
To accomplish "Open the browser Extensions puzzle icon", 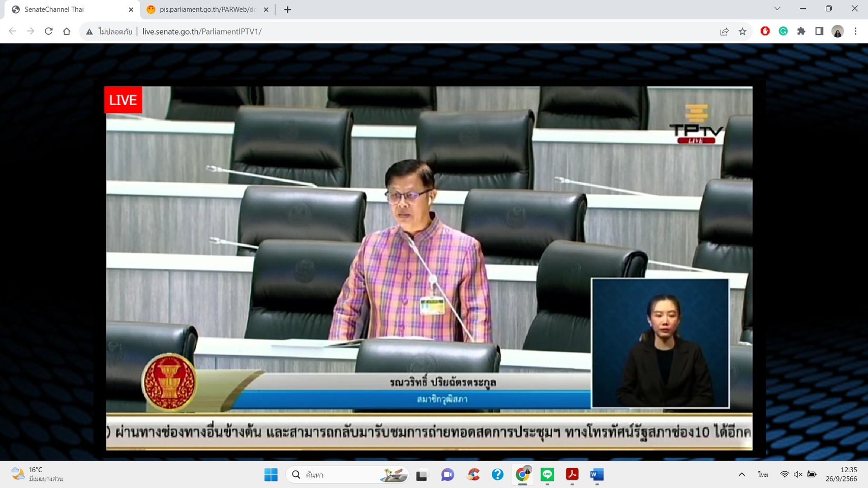I will click(801, 32).
